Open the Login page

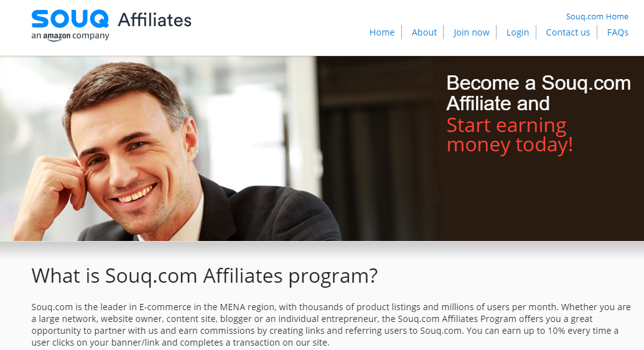[518, 32]
